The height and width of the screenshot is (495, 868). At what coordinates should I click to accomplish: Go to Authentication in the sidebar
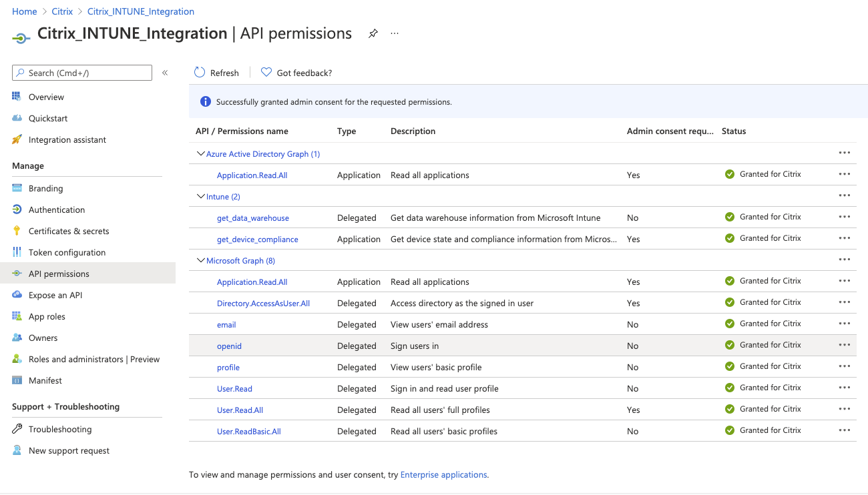pos(57,209)
